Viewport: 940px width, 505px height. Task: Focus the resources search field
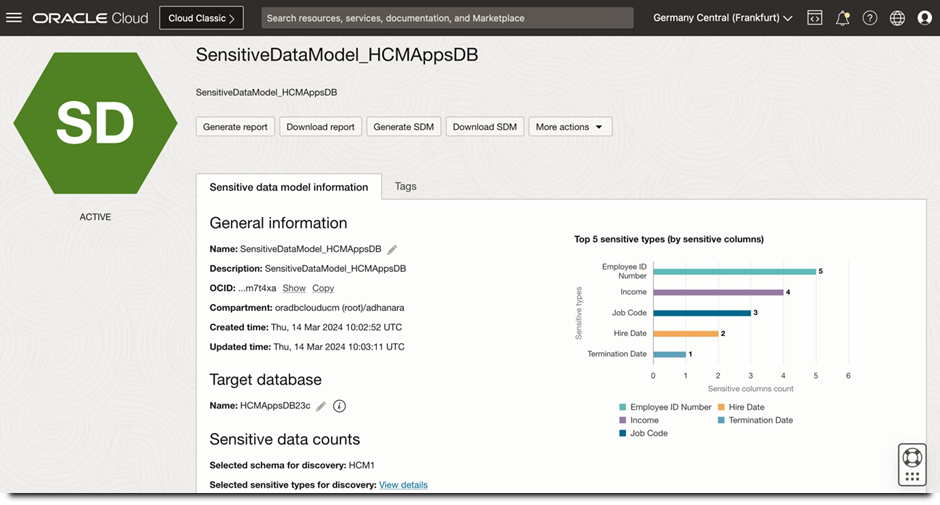click(x=447, y=18)
